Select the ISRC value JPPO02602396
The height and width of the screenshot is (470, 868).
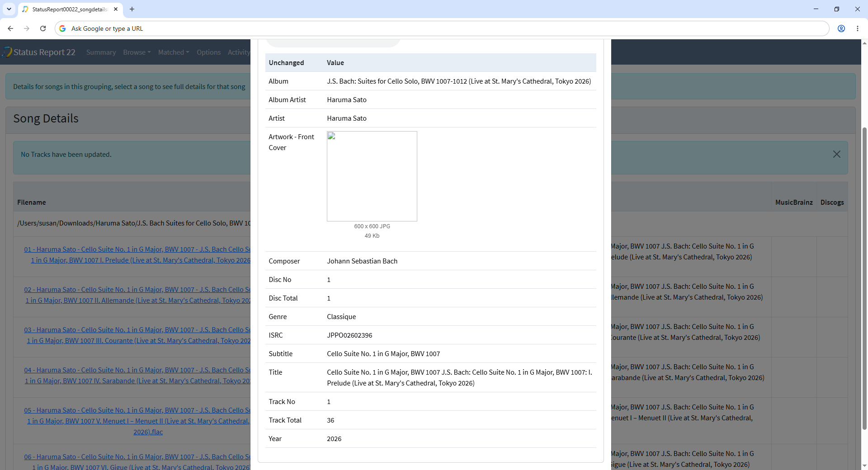click(349, 335)
